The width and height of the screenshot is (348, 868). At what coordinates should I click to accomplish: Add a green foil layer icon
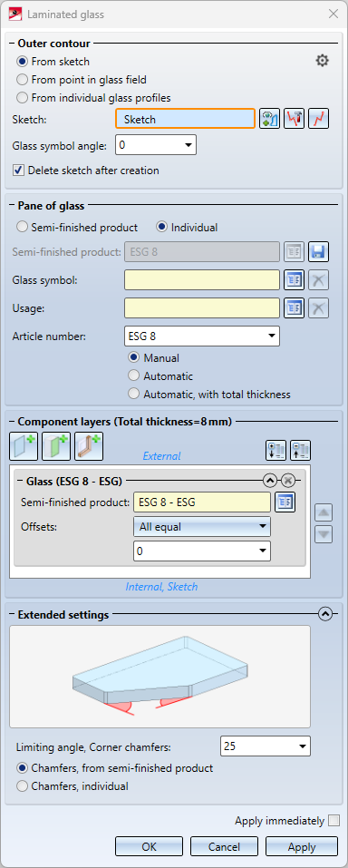[56, 446]
